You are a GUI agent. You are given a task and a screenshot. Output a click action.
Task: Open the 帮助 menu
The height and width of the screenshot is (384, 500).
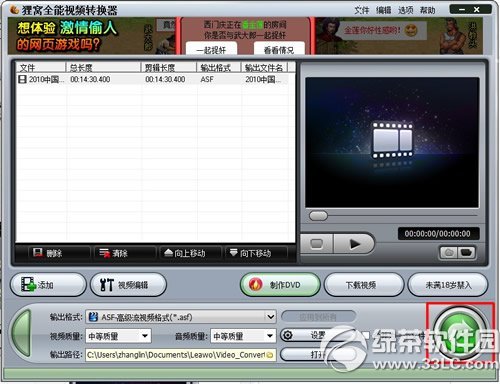(x=427, y=10)
